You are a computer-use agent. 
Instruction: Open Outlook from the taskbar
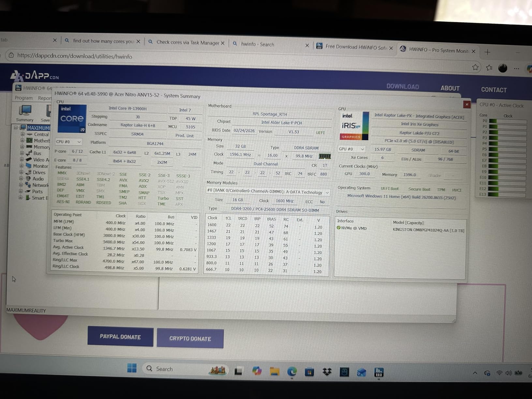pyautogui.click(x=361, y=372)
